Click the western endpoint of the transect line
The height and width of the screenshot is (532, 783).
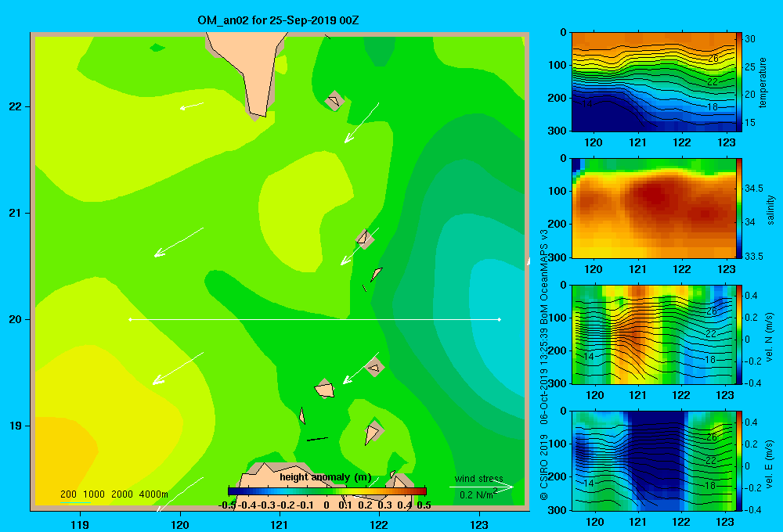tap(130, 319)
